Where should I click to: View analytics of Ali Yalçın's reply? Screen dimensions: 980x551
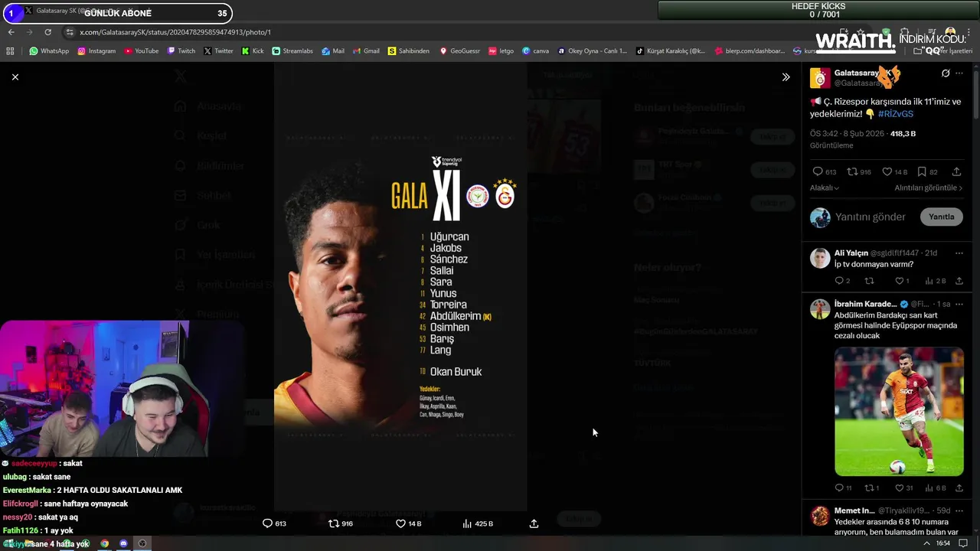[935, 281]
